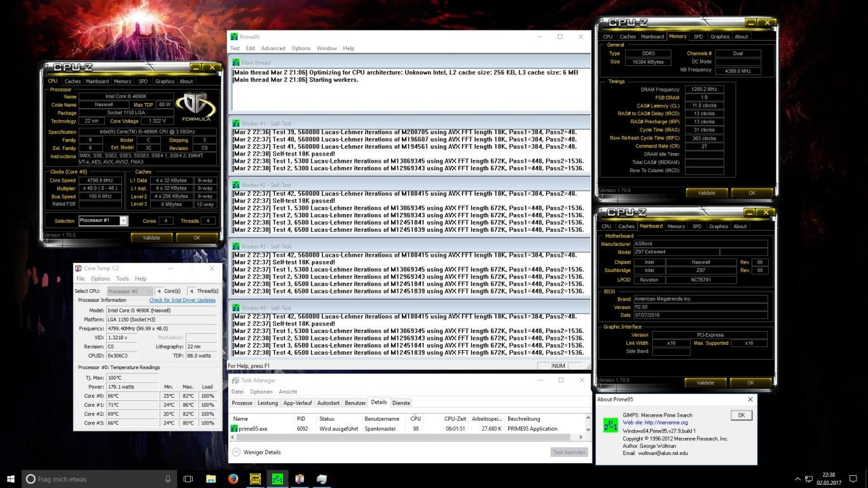
Task: Open the Windows Action Center notifications icon
Action: (853, 479)
